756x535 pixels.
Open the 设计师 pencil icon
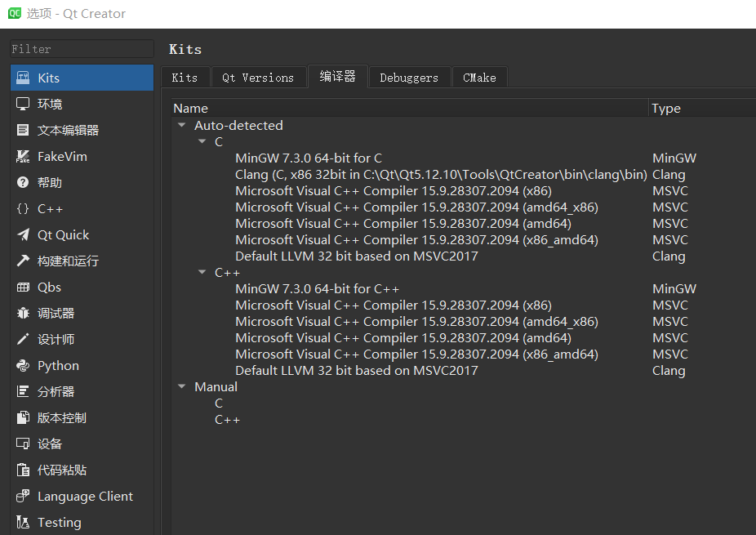coord(23,339)
